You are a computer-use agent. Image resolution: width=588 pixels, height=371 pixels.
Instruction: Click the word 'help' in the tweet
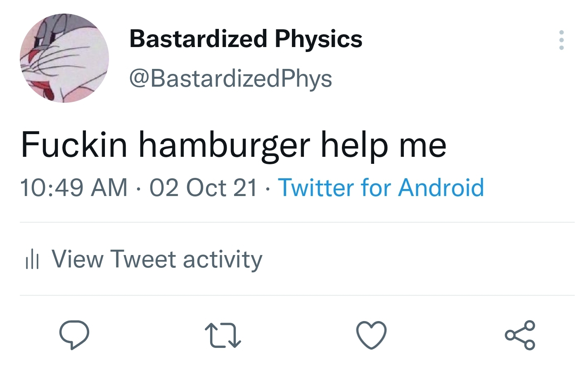(x=355, y=145)
